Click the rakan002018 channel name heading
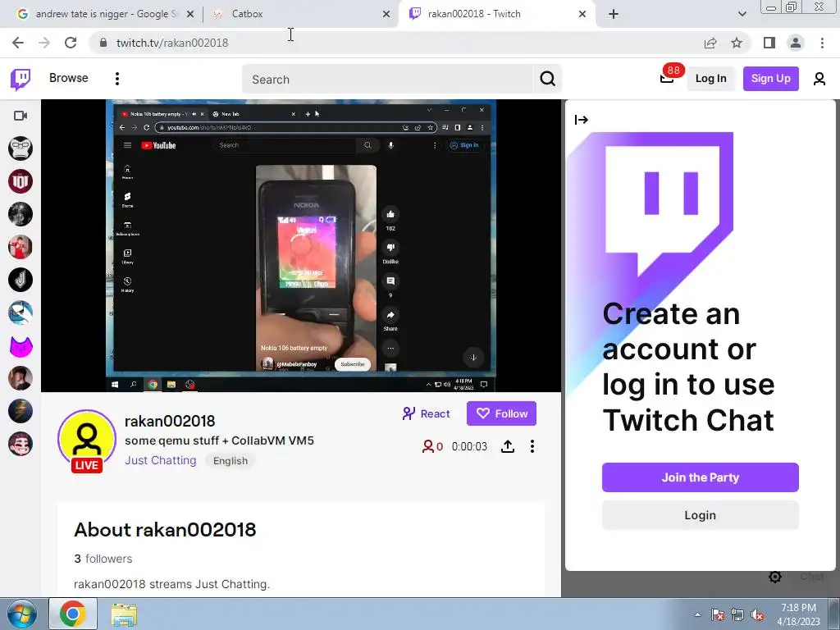 (169, 421)
